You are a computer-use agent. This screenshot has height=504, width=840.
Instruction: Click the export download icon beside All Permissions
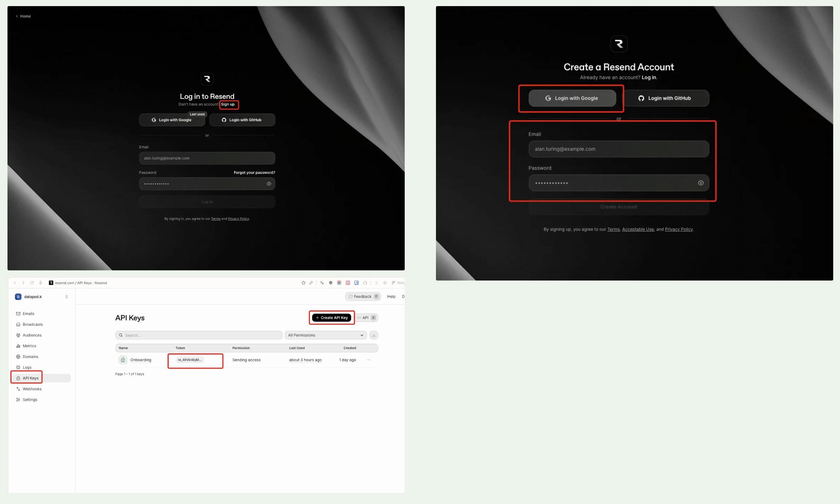tap(373, 335)
